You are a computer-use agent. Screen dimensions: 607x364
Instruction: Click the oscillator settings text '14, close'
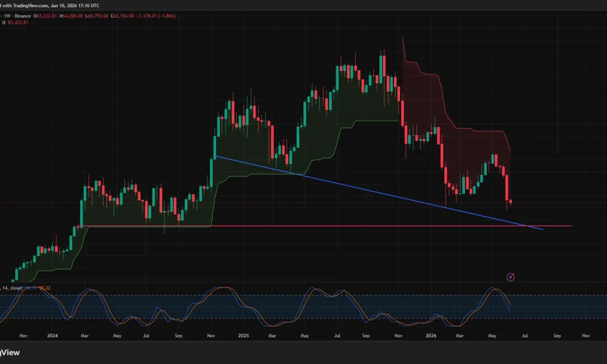pos(11,288)
